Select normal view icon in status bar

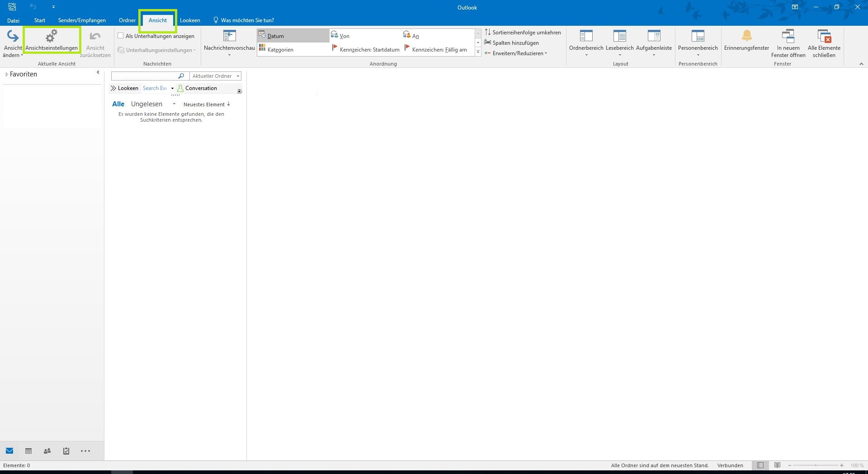click(x=760, y=465)
